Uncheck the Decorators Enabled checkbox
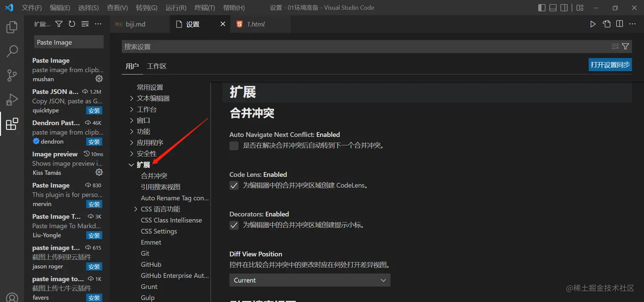Image resolution: width=644 pixels, height=302 pixels. point(234,225)
